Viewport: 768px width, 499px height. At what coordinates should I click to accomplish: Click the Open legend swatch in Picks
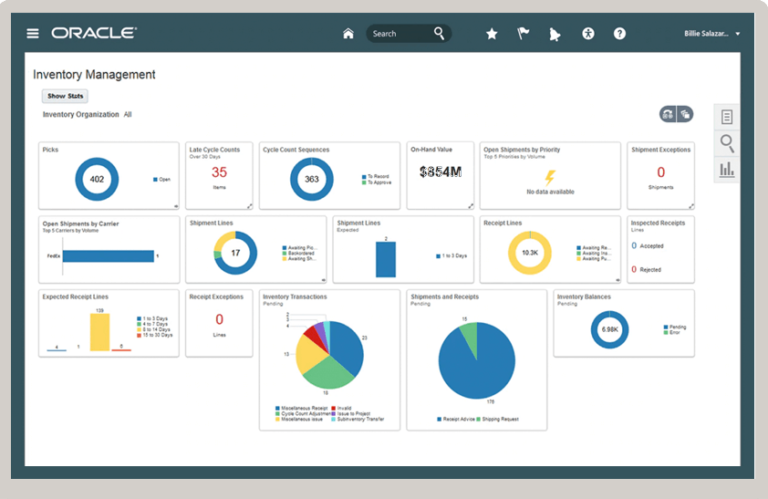[155, 180]
